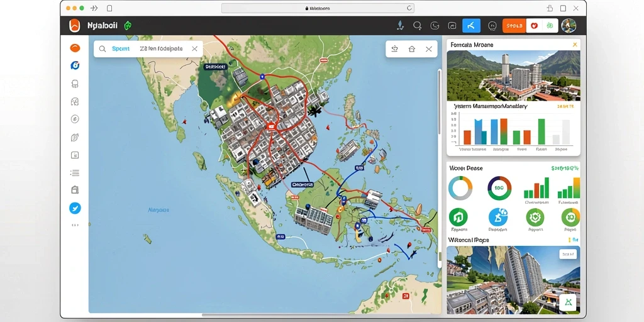The image size is (644, 322).
Task: Click the orange value beside the bar chart title
Action: 566,106
